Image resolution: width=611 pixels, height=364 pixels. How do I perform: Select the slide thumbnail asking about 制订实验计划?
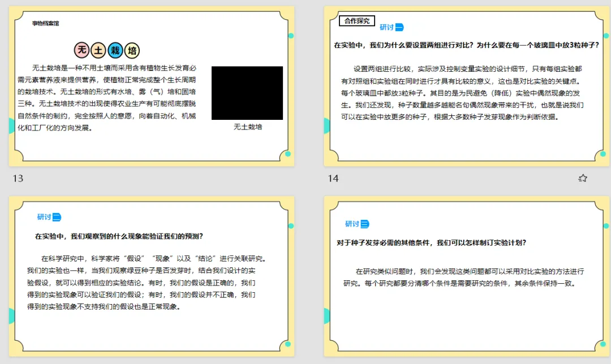[466, 276]
